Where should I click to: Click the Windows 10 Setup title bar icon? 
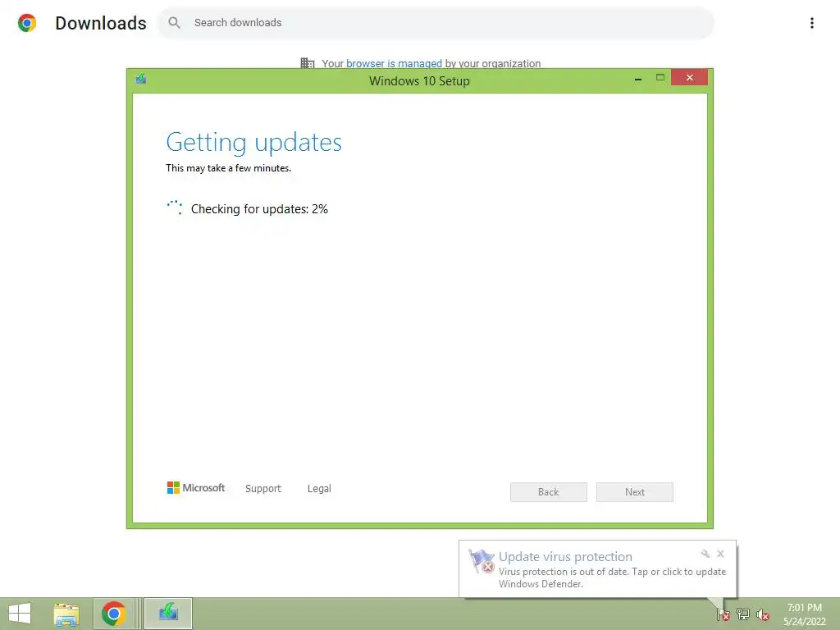point(141,80)
